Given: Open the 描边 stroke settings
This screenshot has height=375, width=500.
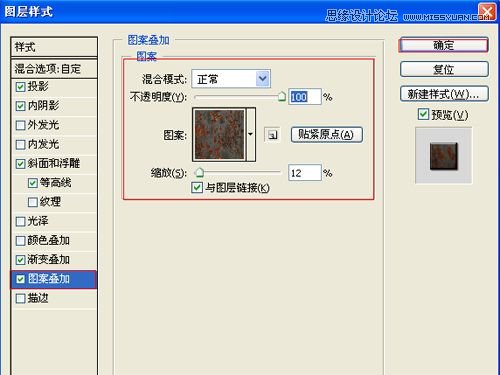Looking at the screenshot, I should coord(38,298).
